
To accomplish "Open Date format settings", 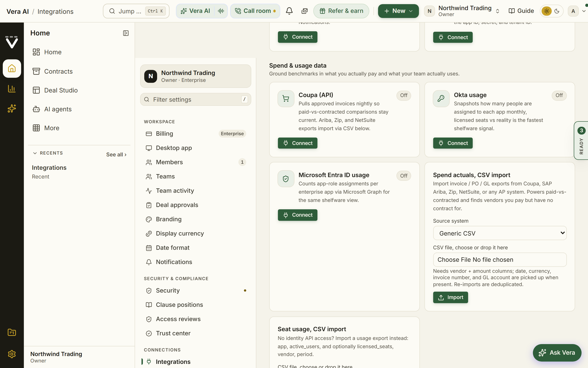I will [196, 248].
